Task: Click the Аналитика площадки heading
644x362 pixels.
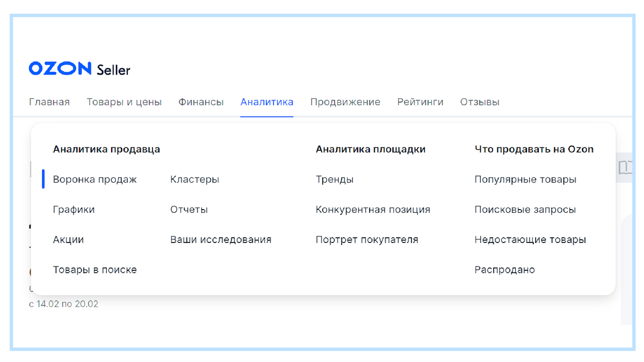Action: [x=370, y=150]
